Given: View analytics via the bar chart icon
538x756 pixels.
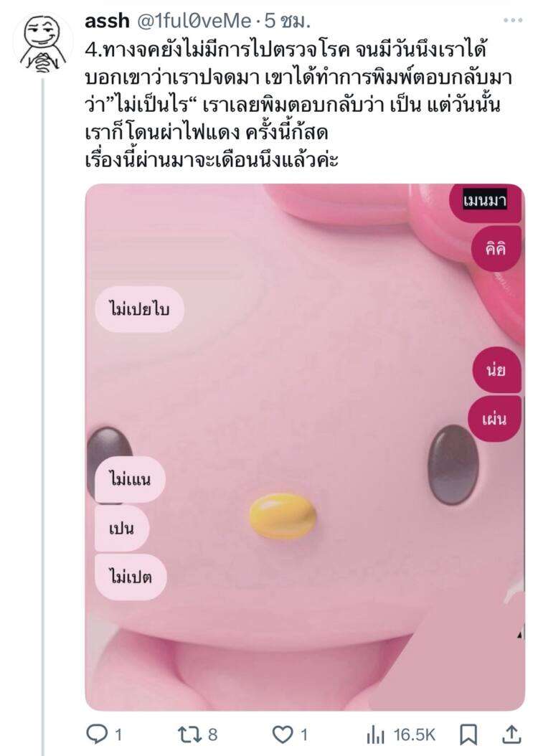Looking at the screenshot, I should tap(376, 735).
